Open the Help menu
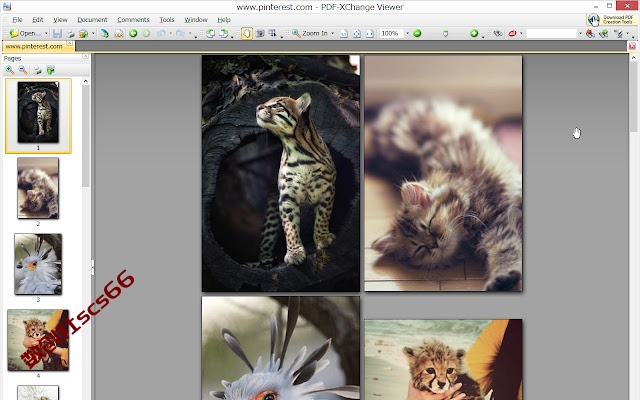Viewport: 640px width, 400px height. (x=224, y=20)
